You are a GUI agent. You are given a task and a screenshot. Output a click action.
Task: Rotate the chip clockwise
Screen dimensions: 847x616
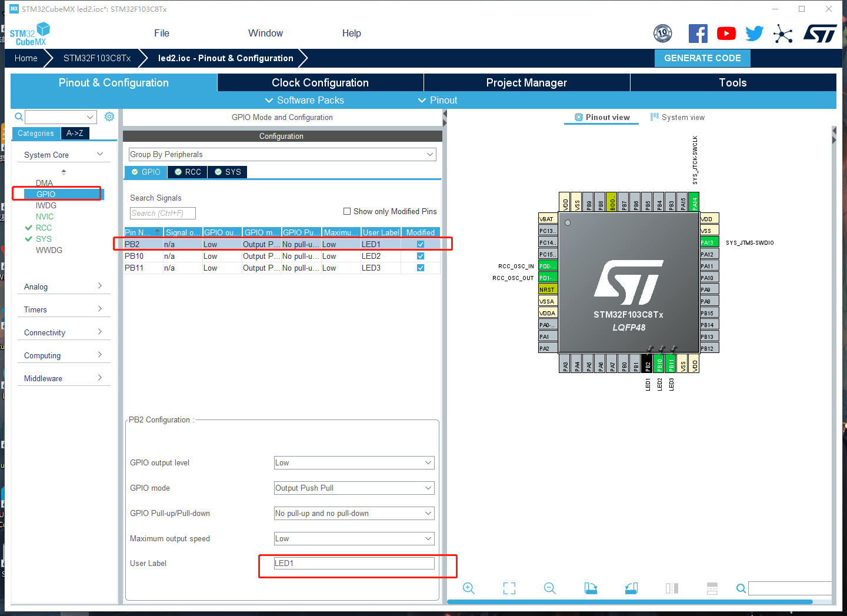click(591, 588)
